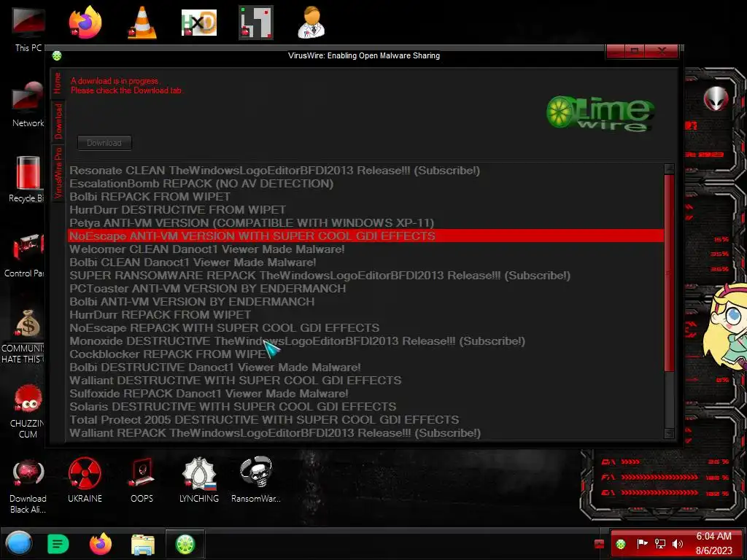The height and width of the screenshot is (560, 747).
Task: Open the OOPS desktop icon
Action: (x=142, y=480)
